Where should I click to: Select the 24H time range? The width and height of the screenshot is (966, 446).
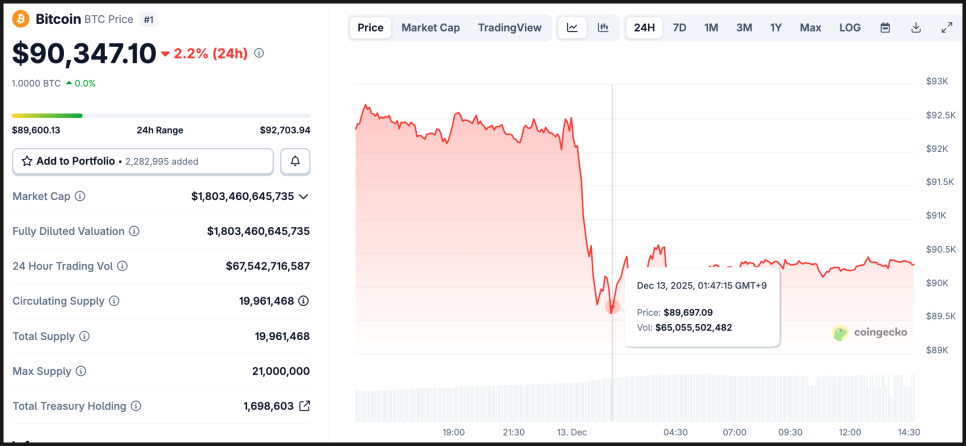(x=645, y=28)
